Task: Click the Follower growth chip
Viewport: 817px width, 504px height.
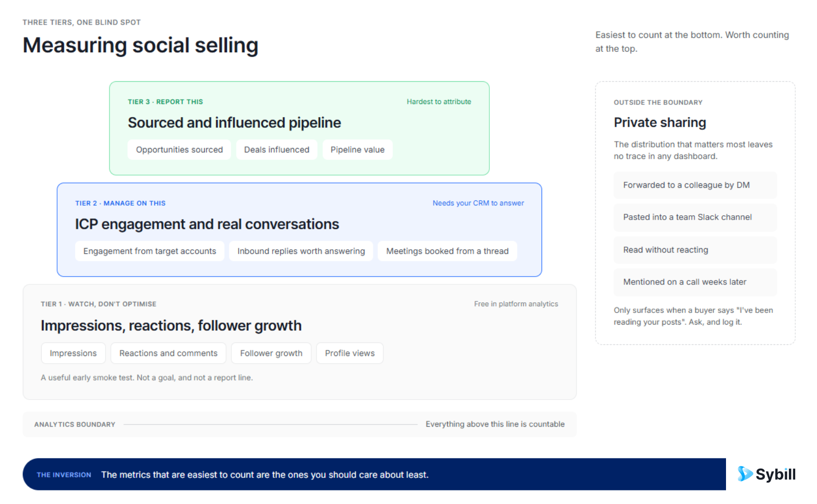Action: click(x=271, y=353)
